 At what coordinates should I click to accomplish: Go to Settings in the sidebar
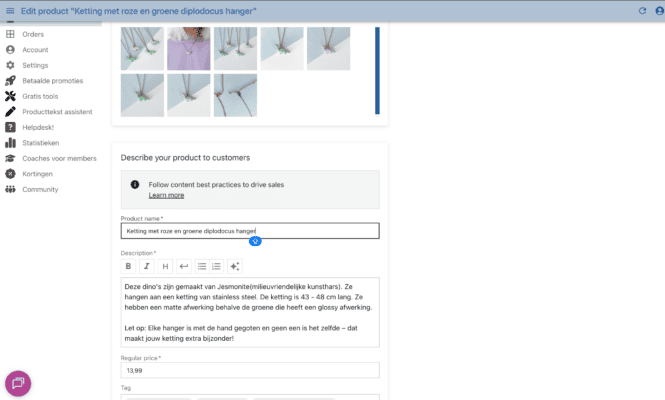(x=35, y=65)
